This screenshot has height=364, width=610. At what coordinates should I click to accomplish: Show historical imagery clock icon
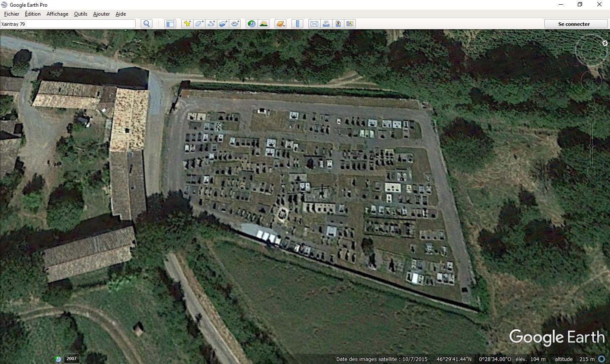(252, 24)
